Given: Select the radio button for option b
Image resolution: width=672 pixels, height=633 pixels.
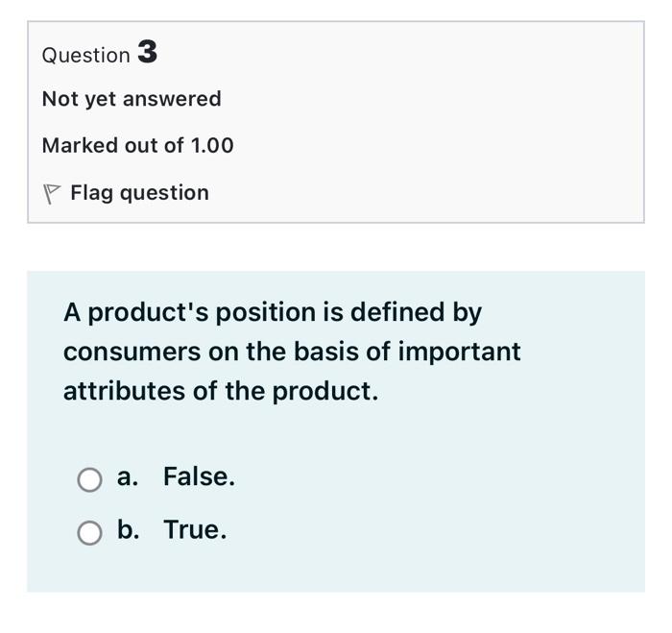Looking at the screenshot, I should 89,533.
